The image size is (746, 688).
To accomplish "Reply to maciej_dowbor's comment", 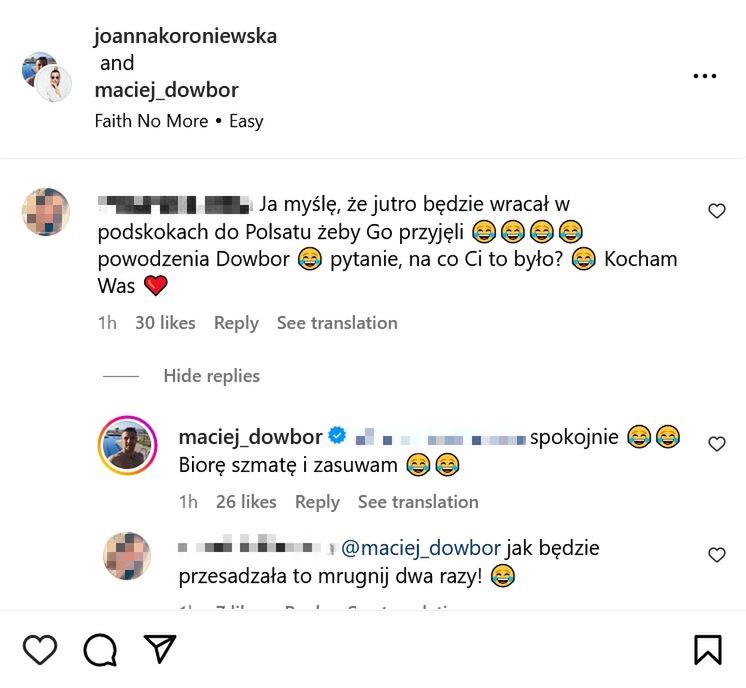I will tap(317, 502).
